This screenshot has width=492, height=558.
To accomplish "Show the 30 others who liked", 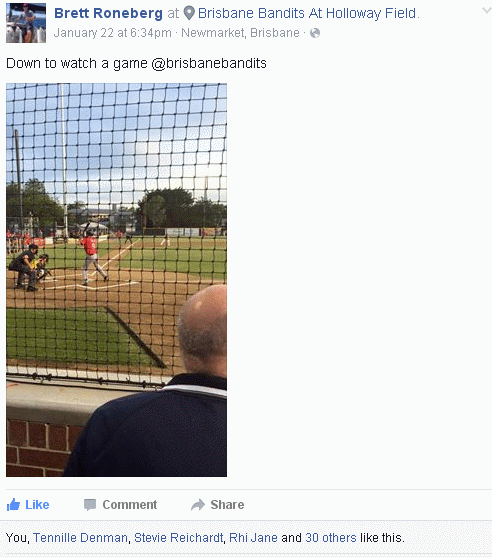I will coord(331,538).
